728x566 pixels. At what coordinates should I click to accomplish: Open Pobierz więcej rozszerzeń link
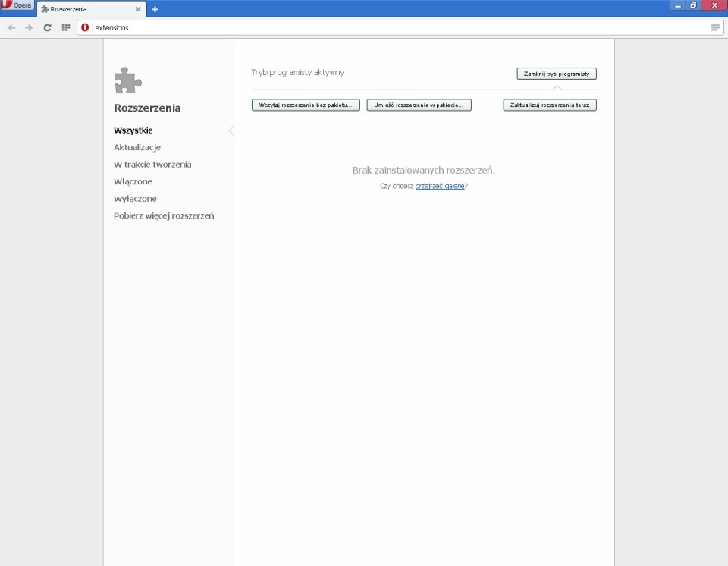tap(164, 216)
